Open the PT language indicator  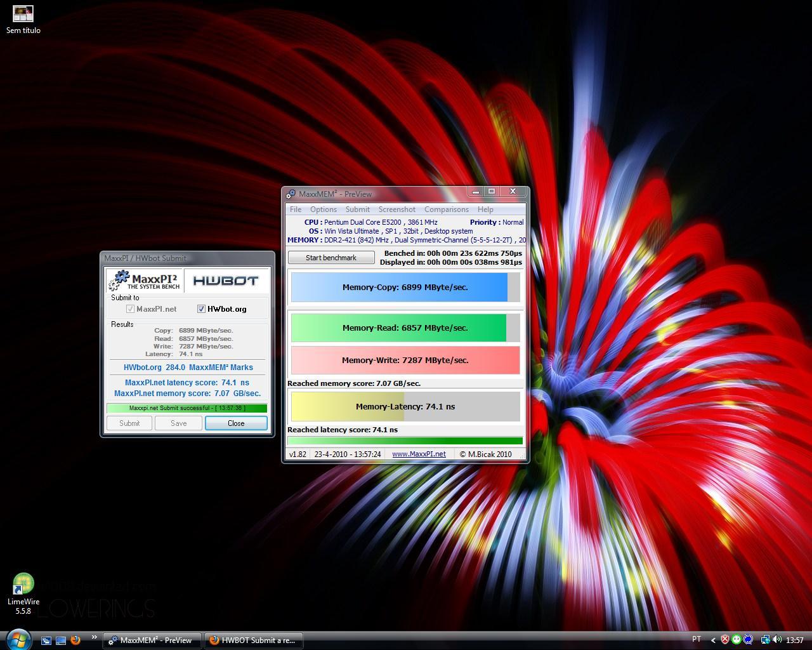697,639
